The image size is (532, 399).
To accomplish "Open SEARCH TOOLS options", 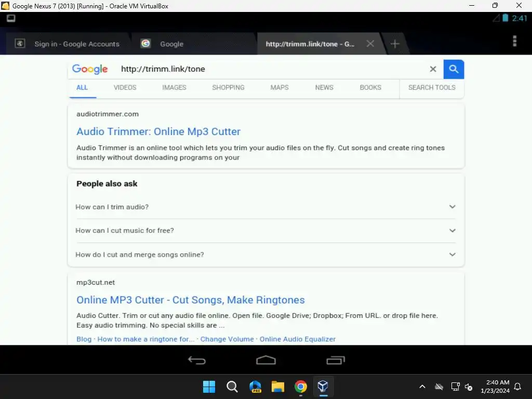I will pos(432,87).
